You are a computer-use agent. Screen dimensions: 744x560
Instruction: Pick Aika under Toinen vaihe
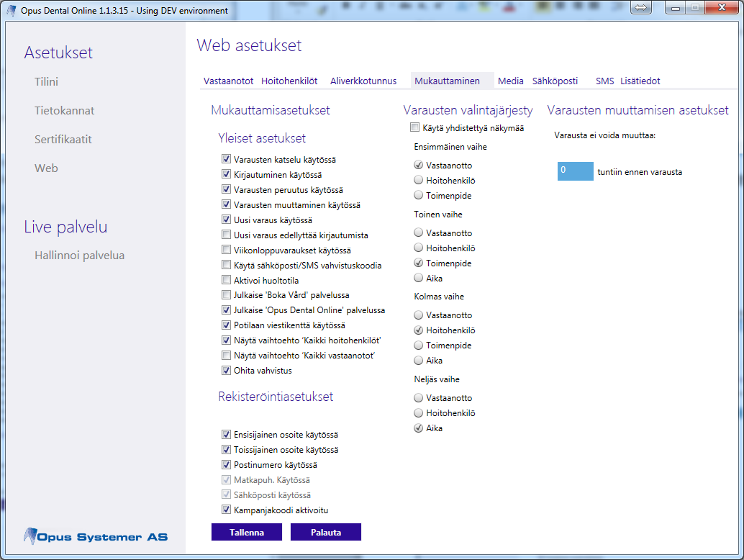pyautogui.click(x=419, y=278)
